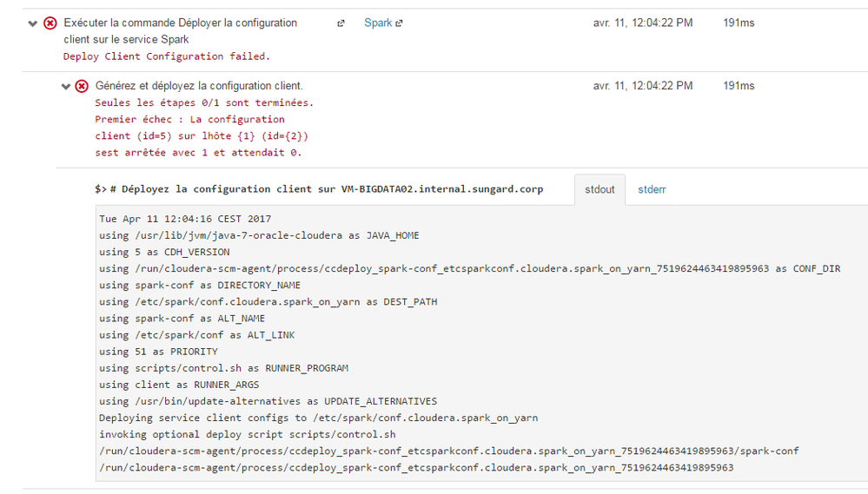Click red error icon beside Générez et déployez
This screenshot has height=494, width=868.
click(x=82, y=86)
